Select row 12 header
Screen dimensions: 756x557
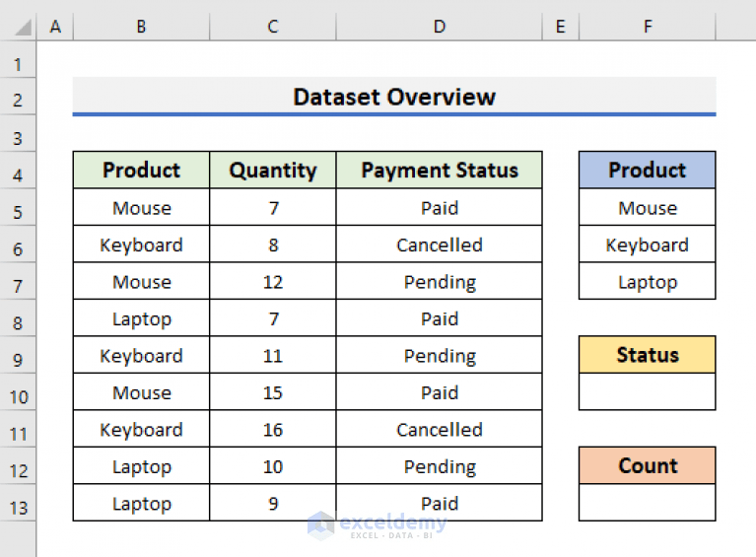click(x=18, y=466)
